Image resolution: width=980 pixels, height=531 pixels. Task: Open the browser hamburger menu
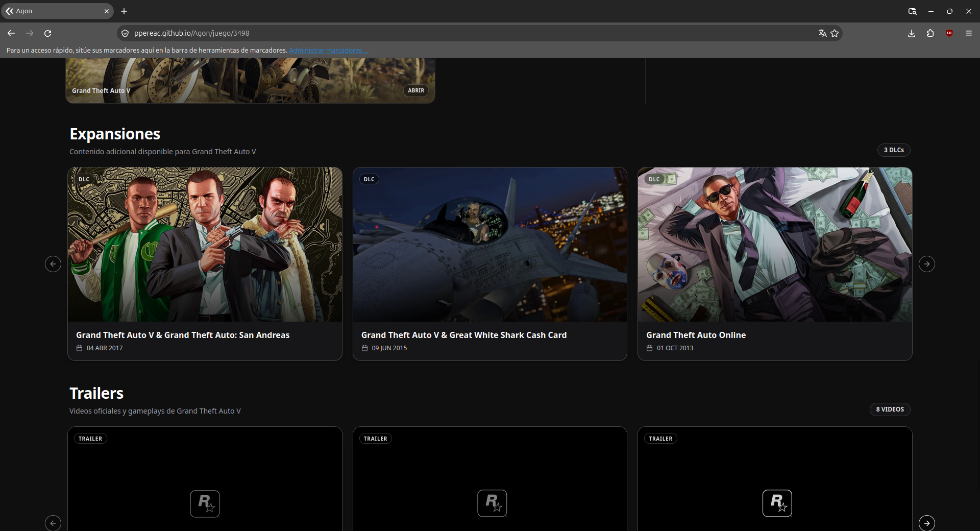pos(968,33)
